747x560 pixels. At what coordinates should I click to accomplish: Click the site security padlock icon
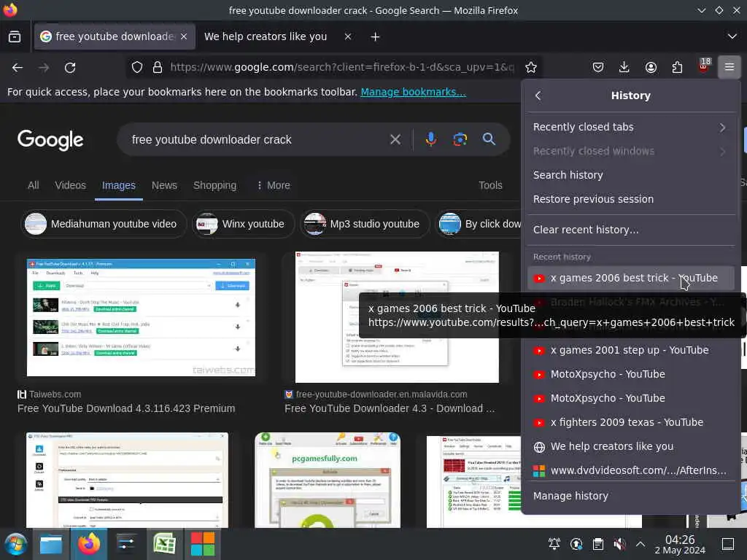pyautogui.click(x=158, y=67)
